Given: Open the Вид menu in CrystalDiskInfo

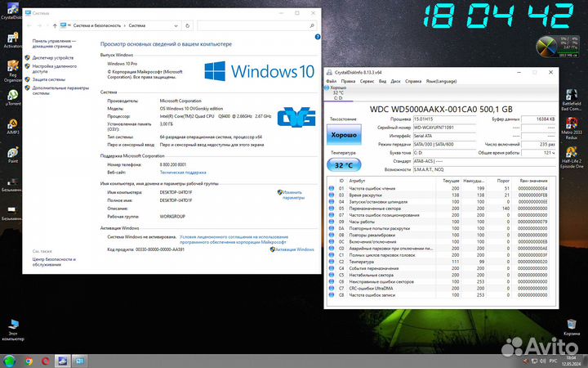Looking at the screenshot, I should pyautogui.click(x=382, y=81).
